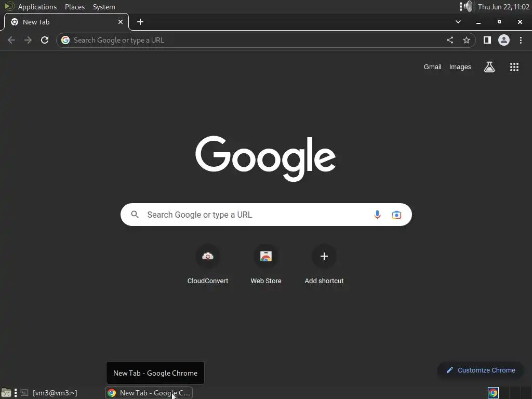Screen dimensions: 532x399
Task: Open Search Labs flask icon
Action: click(x=489, y=67)
